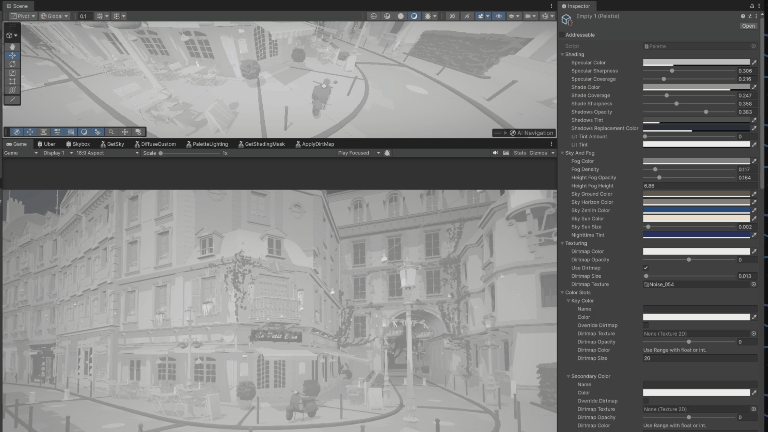
Task: Toggle 2D view mode in Scene toolbar
Action: tap(452, 16)
